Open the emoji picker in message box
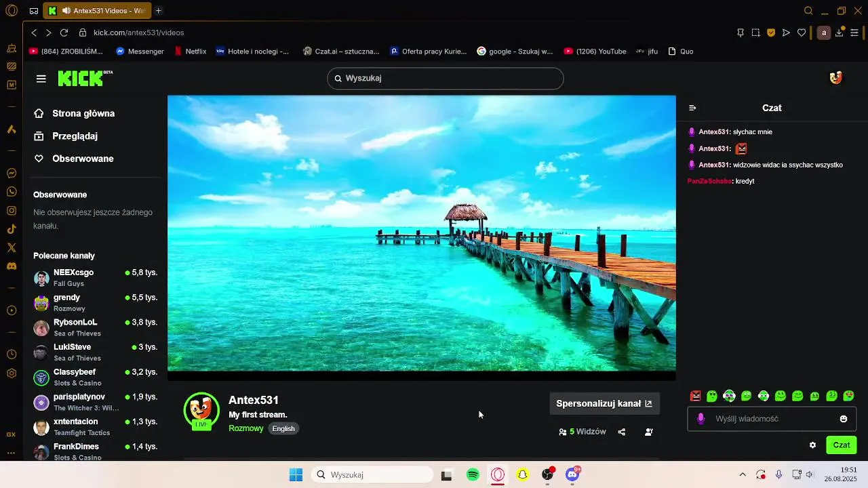Viewport: 868px width, 488px height. click(844, 419)
